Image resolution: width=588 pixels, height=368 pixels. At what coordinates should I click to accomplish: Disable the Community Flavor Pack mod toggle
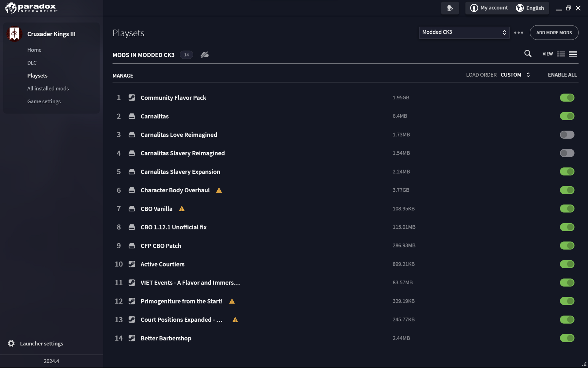click(567, 98)
